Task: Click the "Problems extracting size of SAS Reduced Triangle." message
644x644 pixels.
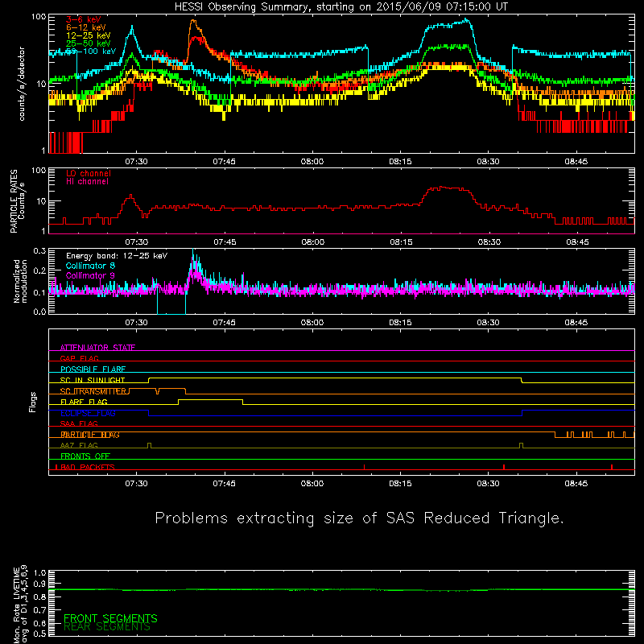Action: tap(359, 518)
